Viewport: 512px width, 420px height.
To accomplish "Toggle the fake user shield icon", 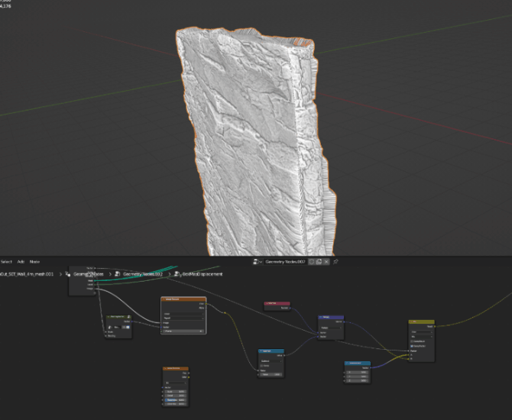I will [312, 262].
